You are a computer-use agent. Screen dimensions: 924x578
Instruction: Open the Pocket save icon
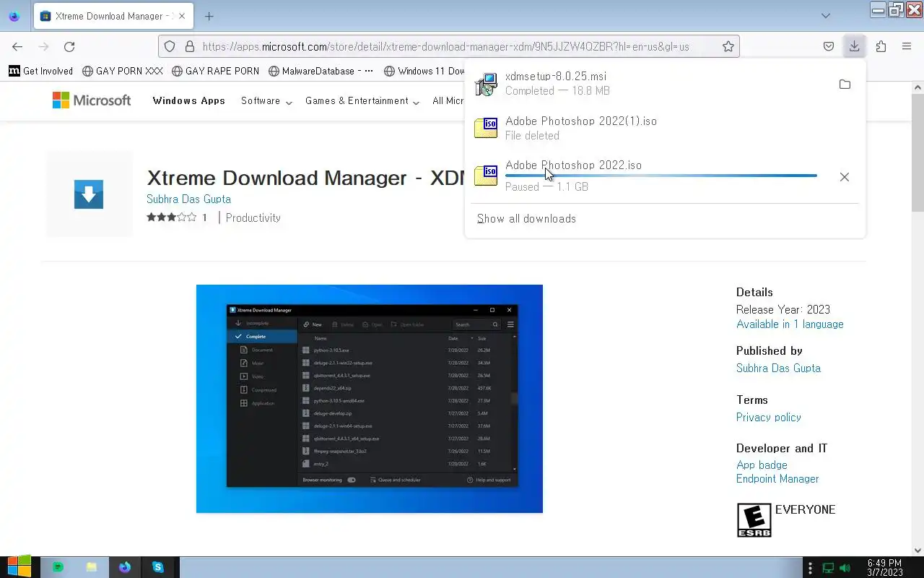coord(829,46)
